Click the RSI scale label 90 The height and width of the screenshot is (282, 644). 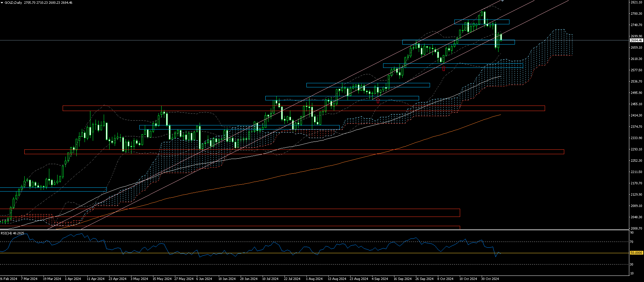(632, 233)
